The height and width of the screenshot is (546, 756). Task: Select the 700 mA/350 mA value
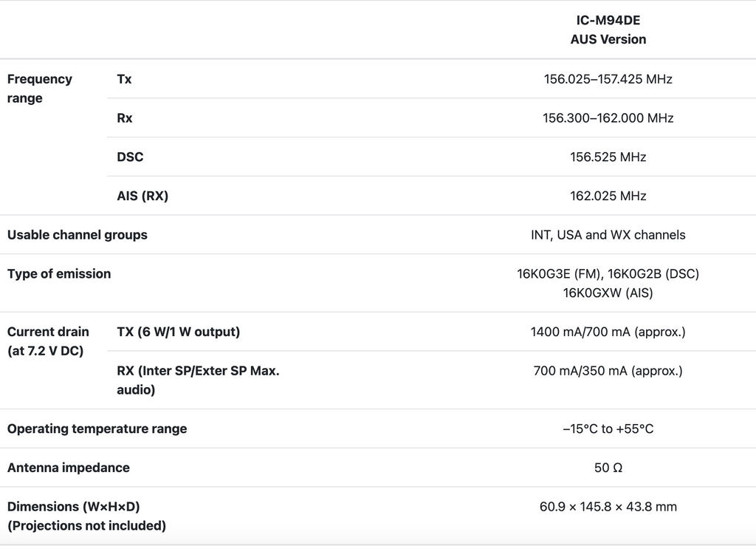(x=608, y=371)
